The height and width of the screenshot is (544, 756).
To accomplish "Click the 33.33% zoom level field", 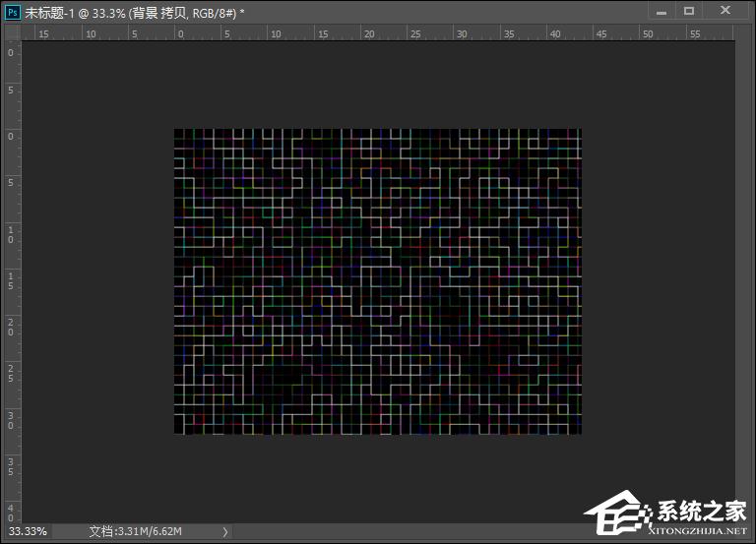I will (x=28, y=531).
